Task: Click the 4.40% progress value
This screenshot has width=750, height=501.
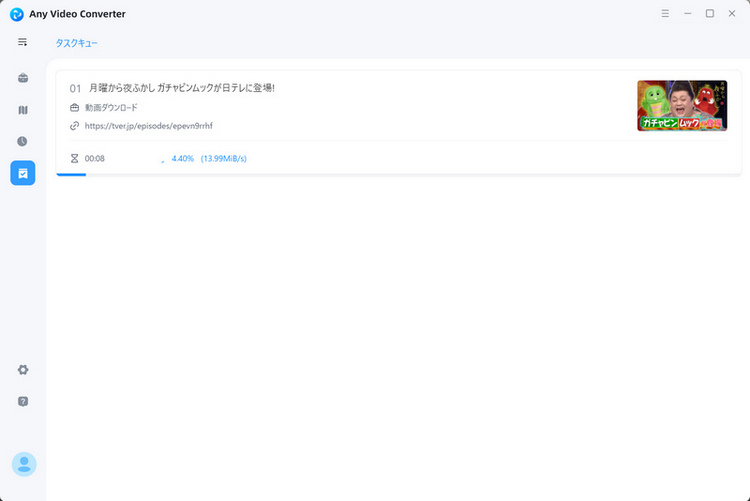Action: click(x=183, y=158)
